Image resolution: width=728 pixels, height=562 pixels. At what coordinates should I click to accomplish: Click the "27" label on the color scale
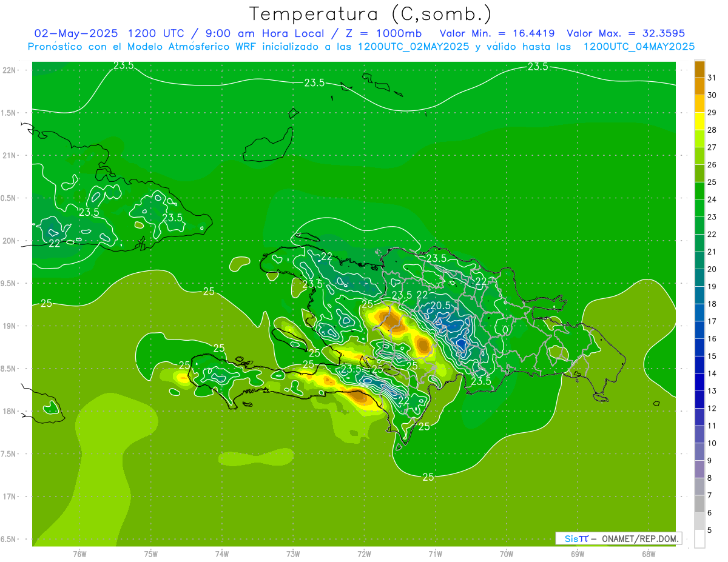pyautogui.click(x=712, y=147)
